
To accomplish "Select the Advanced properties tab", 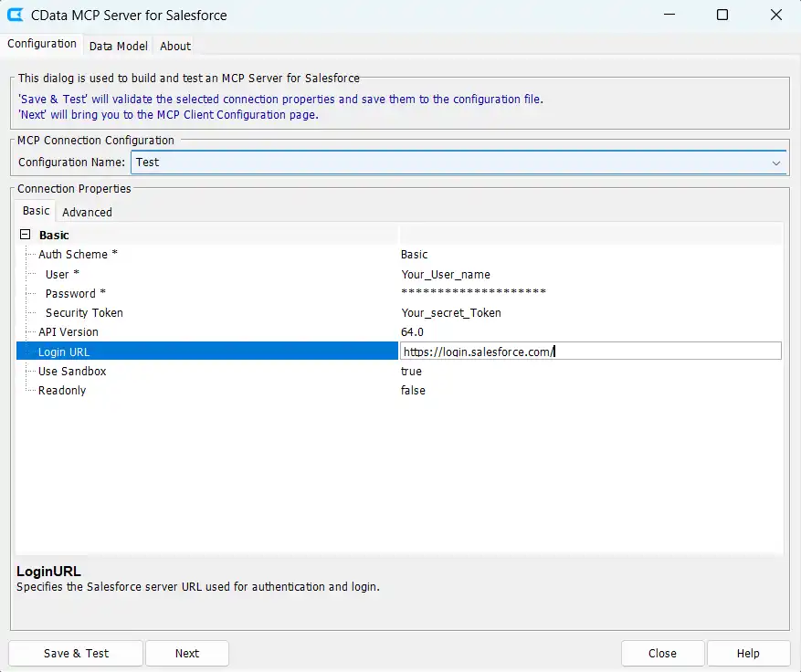I will 87,212.
